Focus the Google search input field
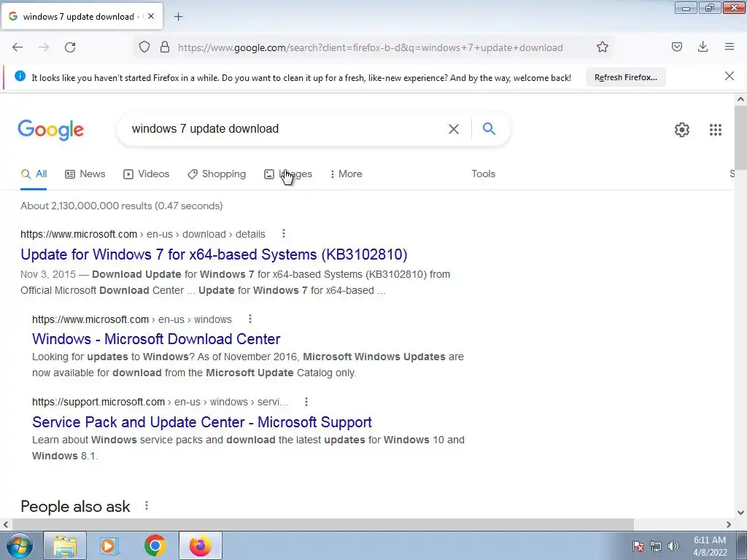Viewport: 747px width, 560px height. 286,129
